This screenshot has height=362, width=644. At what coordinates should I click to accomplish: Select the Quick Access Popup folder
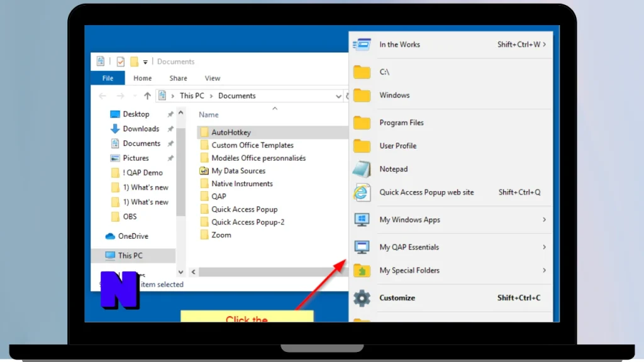coord(245,209)
